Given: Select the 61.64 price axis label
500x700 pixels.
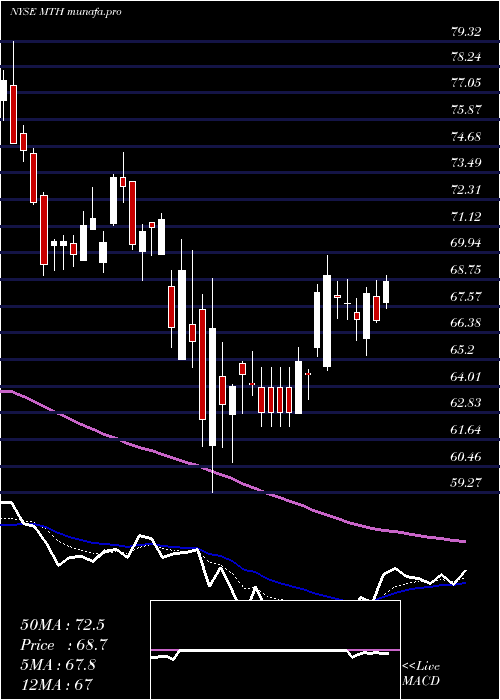Looking at the screenshot, I should click(466, 429).
